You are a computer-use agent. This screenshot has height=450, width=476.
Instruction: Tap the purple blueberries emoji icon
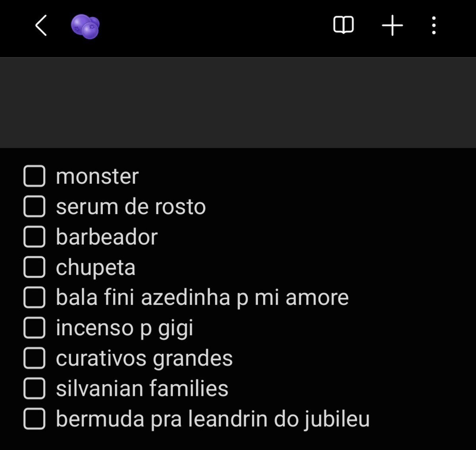(85, 27)
